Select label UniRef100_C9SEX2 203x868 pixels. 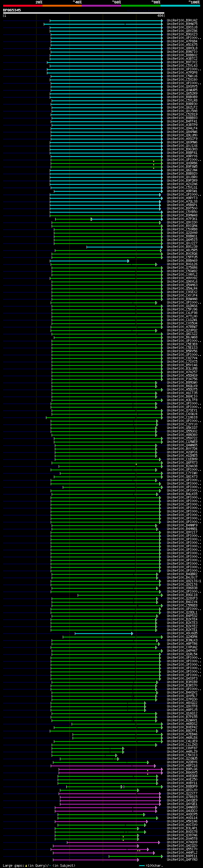[x=182, y=292]
